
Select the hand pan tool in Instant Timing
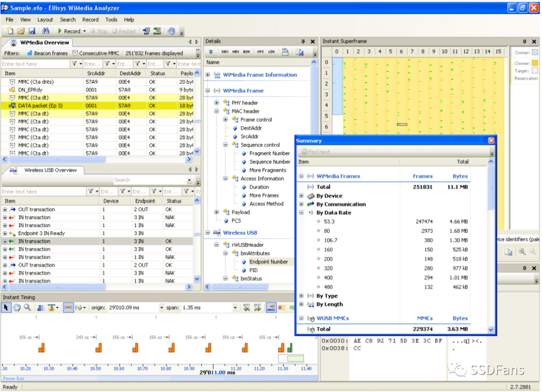pyautogui.click(x=17, y=307)
